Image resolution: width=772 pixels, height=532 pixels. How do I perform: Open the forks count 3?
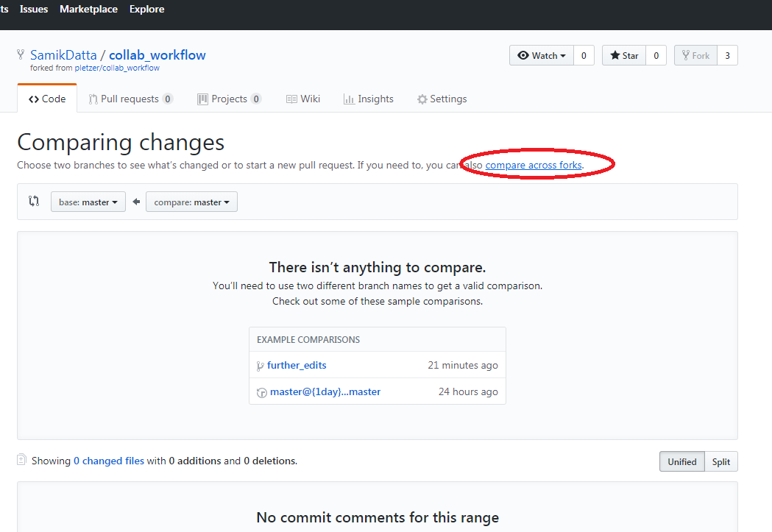(727, 56)
